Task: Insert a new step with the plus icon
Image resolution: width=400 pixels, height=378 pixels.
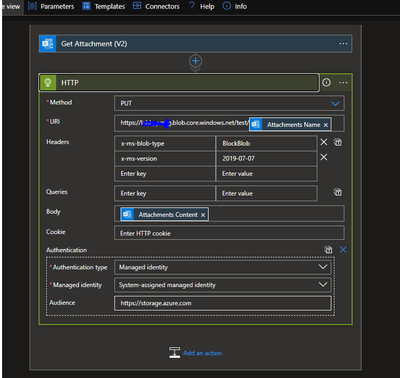Action: tap(195, 61)
